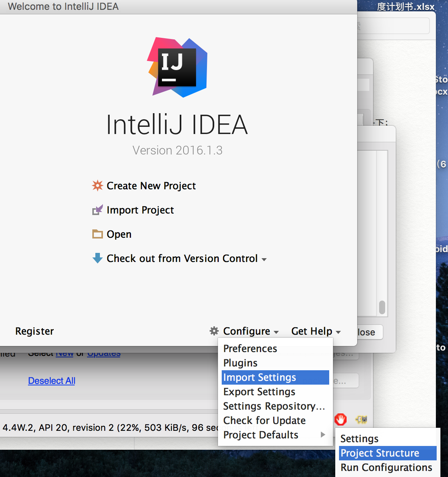Choose Import Settings menu entry
Screen dimensions: 448x477
coord(275,377)
